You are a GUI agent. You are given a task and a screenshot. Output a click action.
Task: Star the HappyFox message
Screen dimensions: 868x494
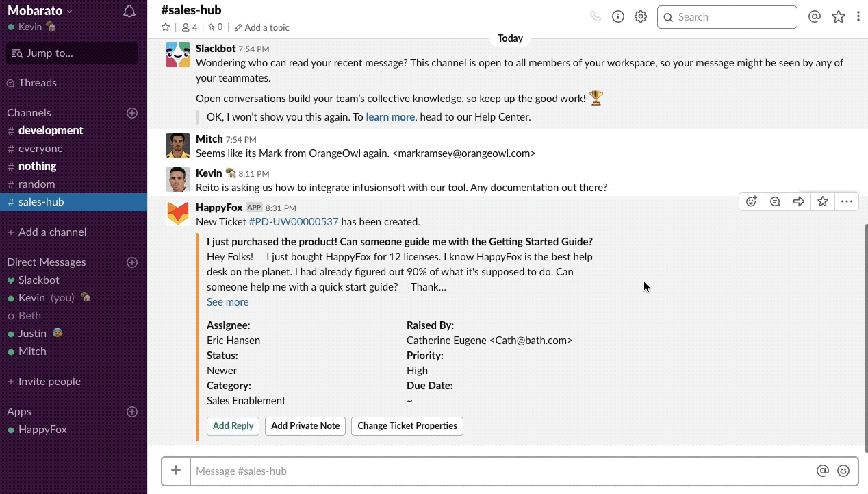823,201
